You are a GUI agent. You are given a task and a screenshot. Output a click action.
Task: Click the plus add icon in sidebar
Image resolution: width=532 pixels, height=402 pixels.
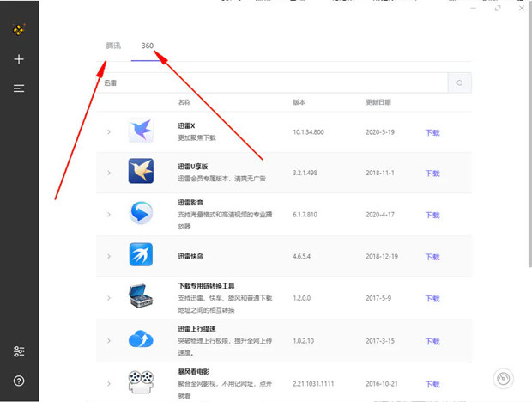(19, 59)
